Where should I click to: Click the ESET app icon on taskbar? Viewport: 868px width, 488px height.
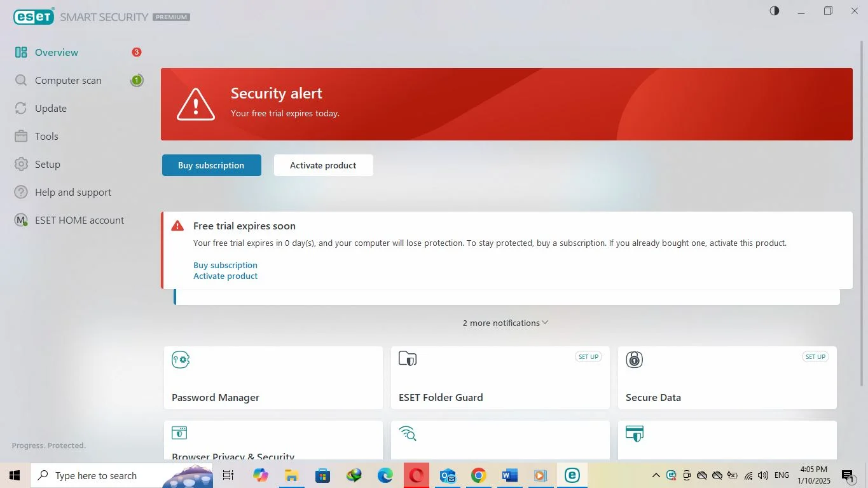click(572, 475)
